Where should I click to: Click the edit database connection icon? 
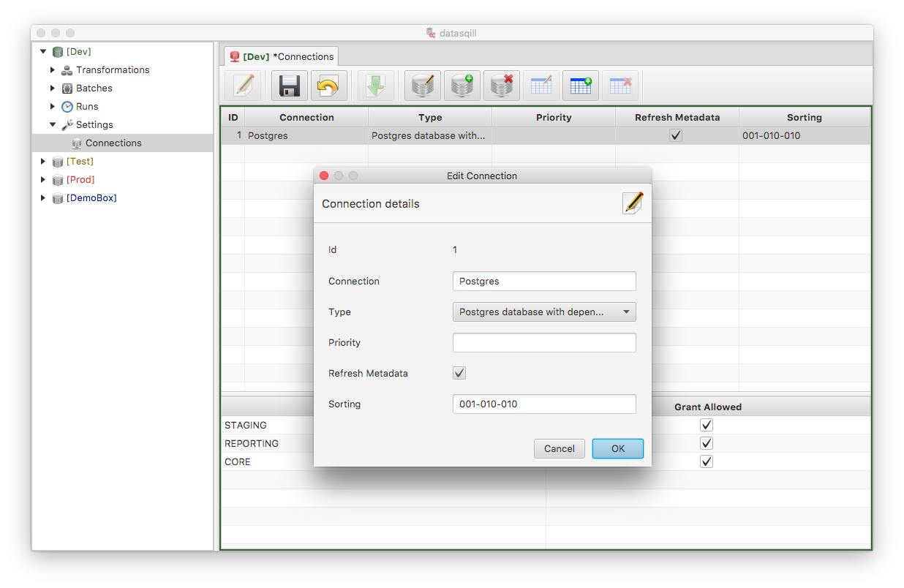click(x=423, y=86)
